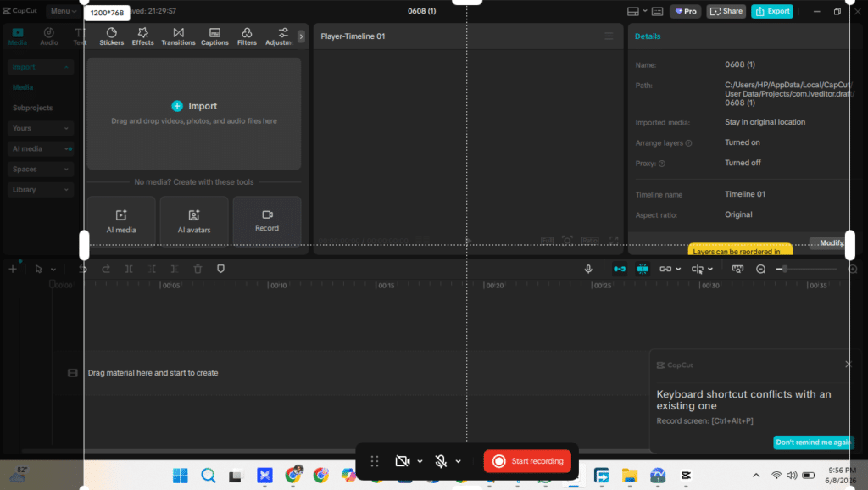Screen dimensions: 868x490
Task: Open the microphone options dropdown
Action: pos(459,462)
